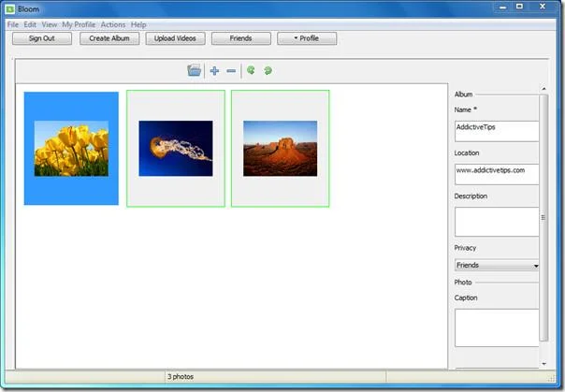Open folder icon in photo toolbar

[194, 70]
